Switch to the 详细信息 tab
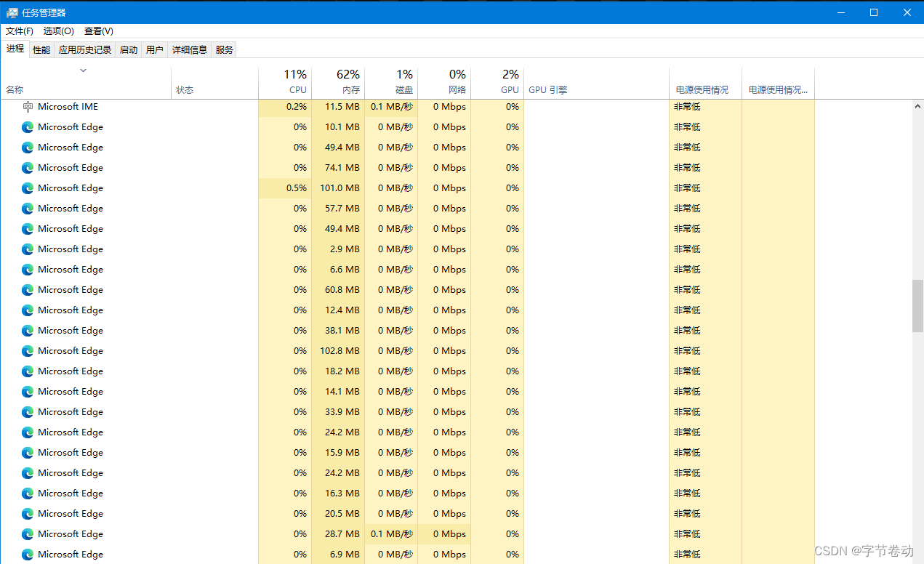The image size is (924, 564). pos(190,49)
